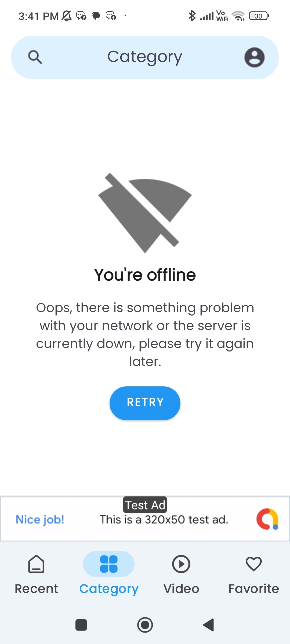This screenshot has width=290, height=644.
Task: Switch to the Video tab label
Action: pyautogui.click(x=181, y=589)
